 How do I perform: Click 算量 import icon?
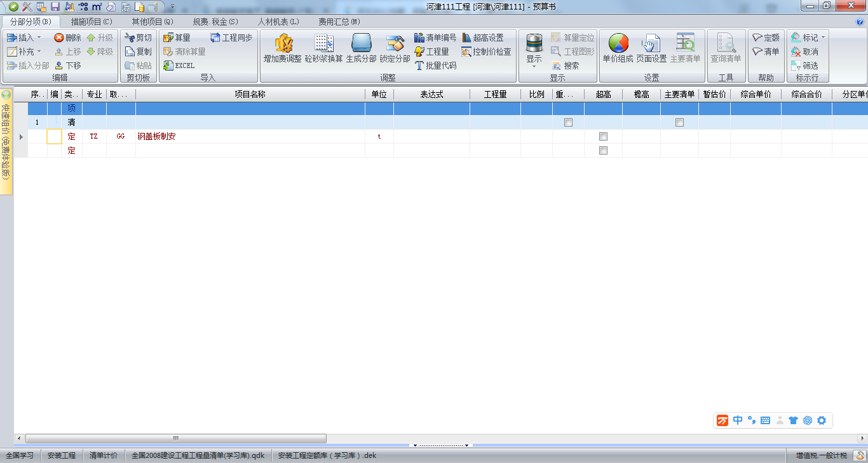(x=168, y=38)
